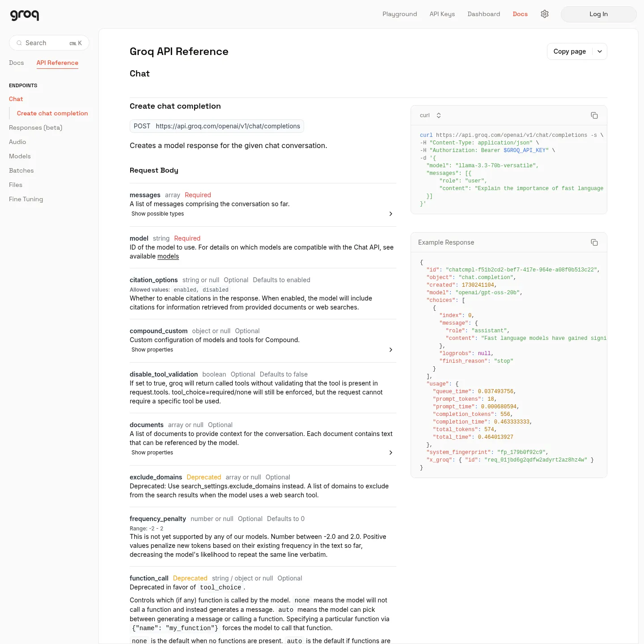This screenshot has width=644, height=644.
Task: Open Responses (beta) endpoint
Action: coord(36,127)
